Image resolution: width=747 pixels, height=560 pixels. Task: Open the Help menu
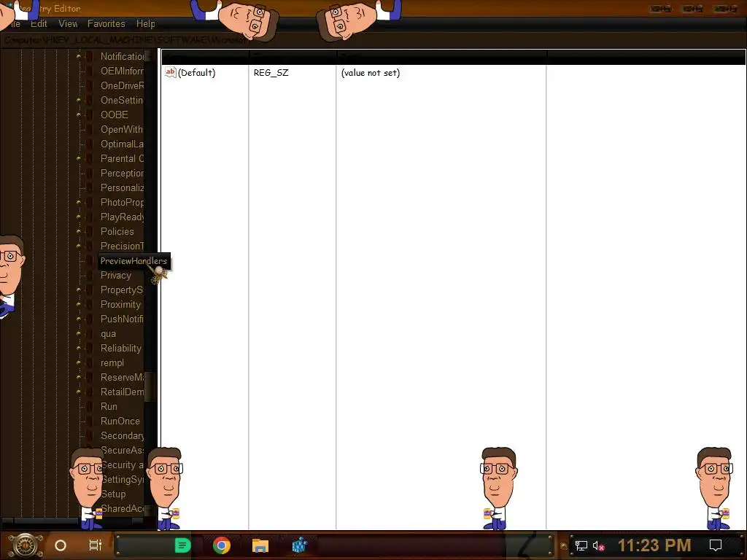[145, 24]
